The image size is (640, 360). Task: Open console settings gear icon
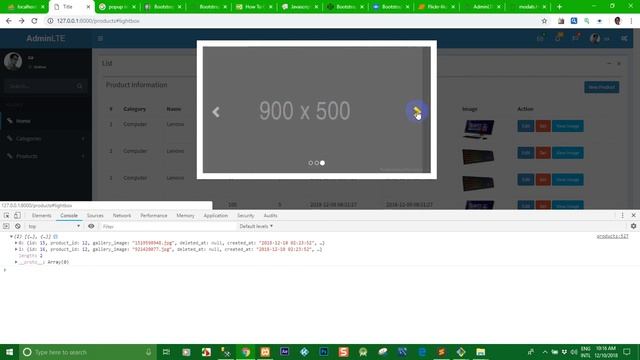[x=633, y=226]
